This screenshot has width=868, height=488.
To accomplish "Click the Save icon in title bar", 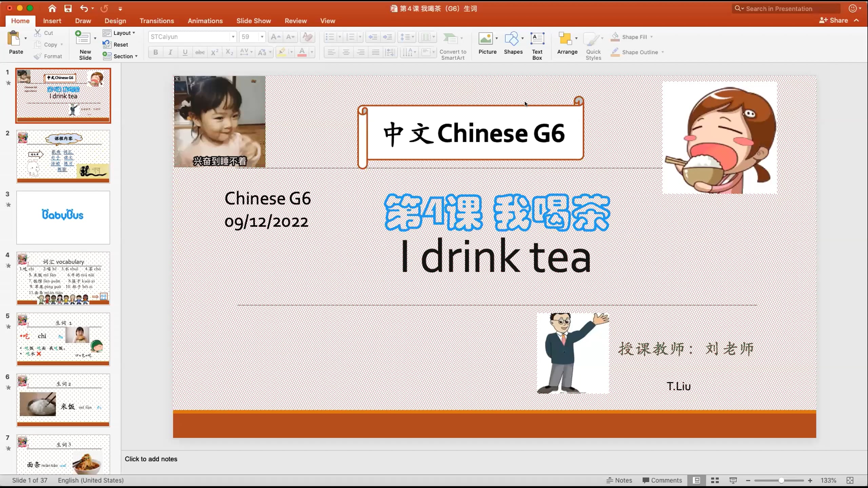I will [x=68, y=8].
